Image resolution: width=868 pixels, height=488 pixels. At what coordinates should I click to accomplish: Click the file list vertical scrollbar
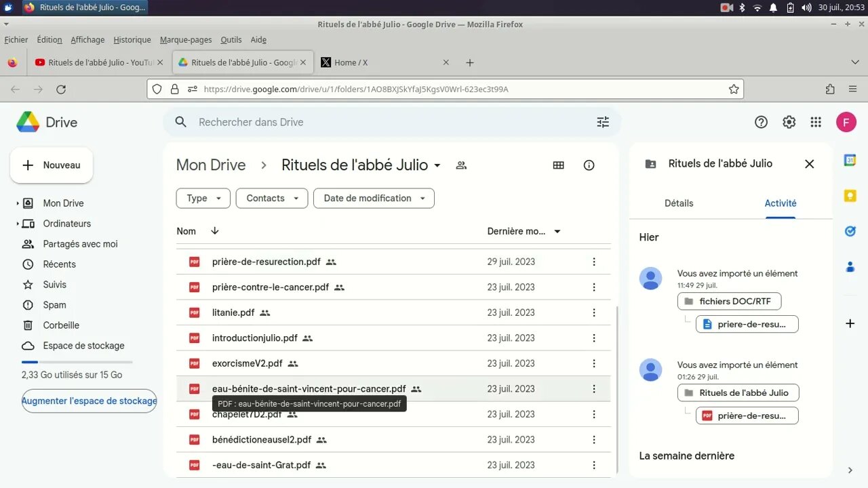click(616, 388)
